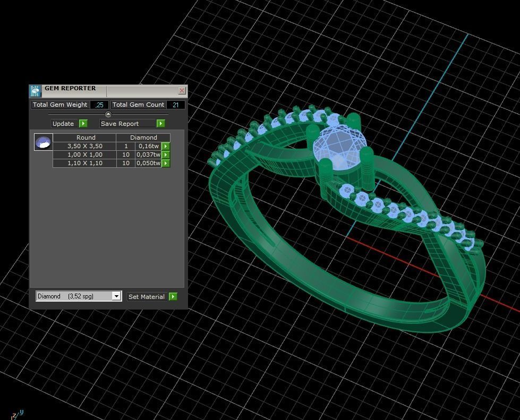520x420 pixels.
Task: Click the Gem Reporter panel icon
Action: point(35,90)
